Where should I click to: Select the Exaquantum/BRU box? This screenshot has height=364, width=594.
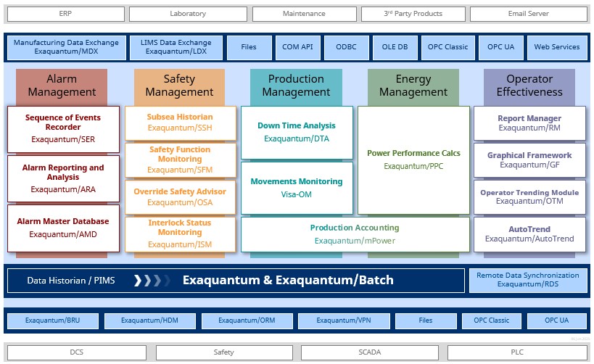click(x=53, y=320)
